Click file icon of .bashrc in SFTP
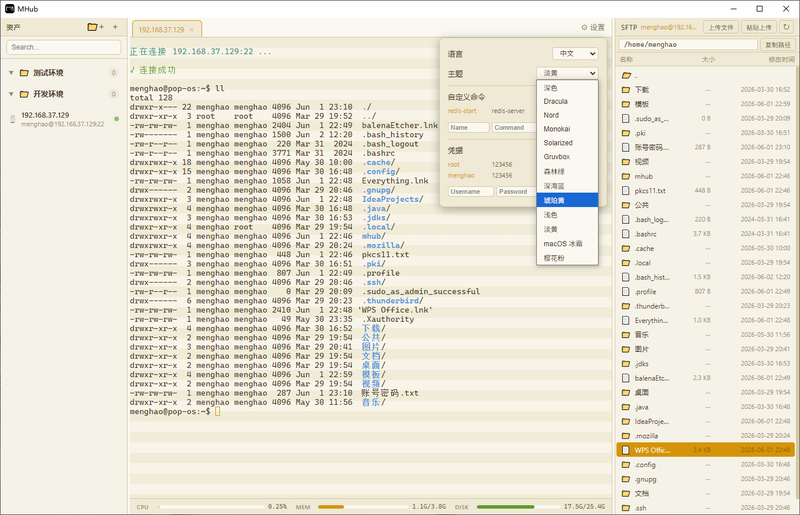The width and height of the screenshot is (800, 515). (x=626, y=234)
